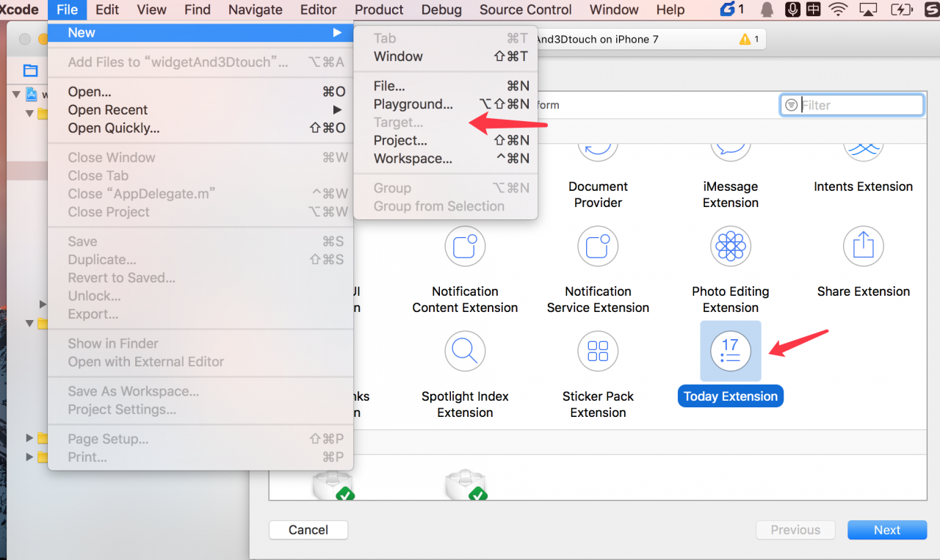
Task: Select Intents Extension template
Action: [863, 186]
